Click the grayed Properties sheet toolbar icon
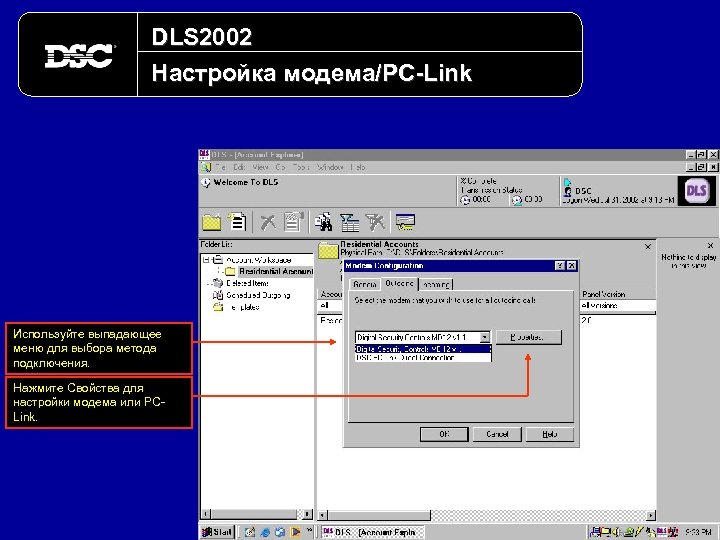 pos(293,222)
